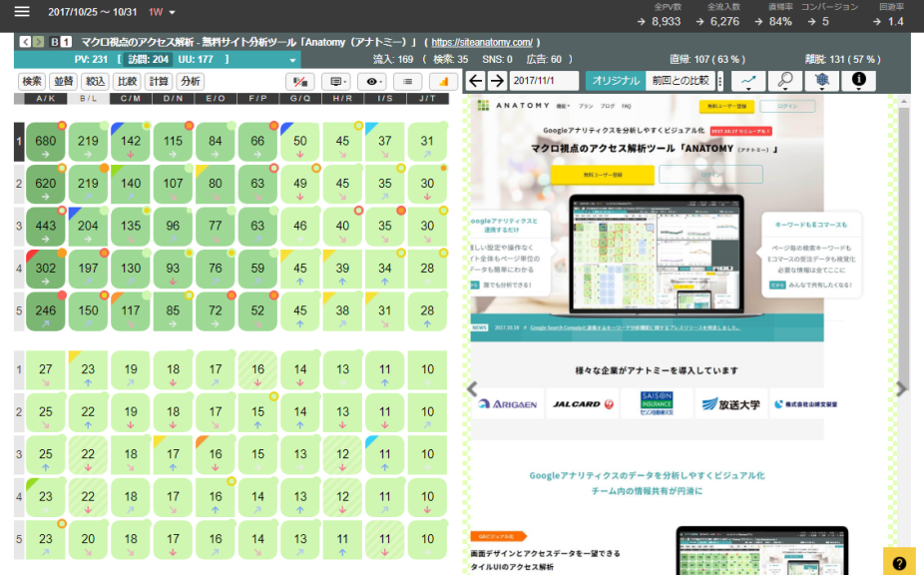Viewport: 924px width, 575px height.
Task: Switch to 前回との比較 view
Action: [x=681, y=81]
